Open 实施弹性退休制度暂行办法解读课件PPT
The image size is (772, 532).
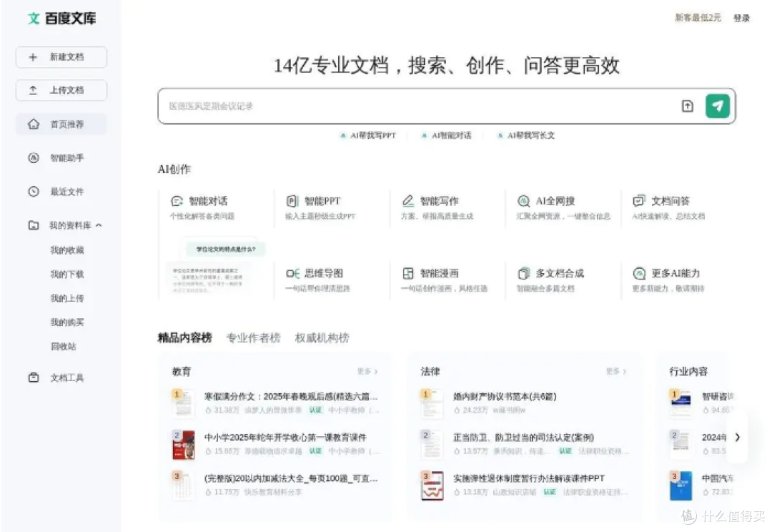(x=529, y=478)
